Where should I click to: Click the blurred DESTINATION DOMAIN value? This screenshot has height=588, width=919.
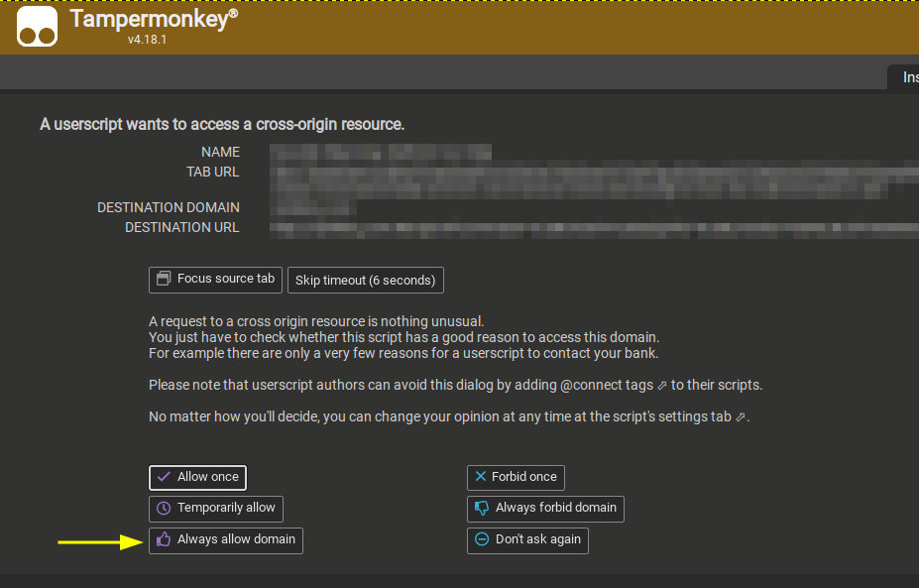pyautogui.click(x=315, y=208)
